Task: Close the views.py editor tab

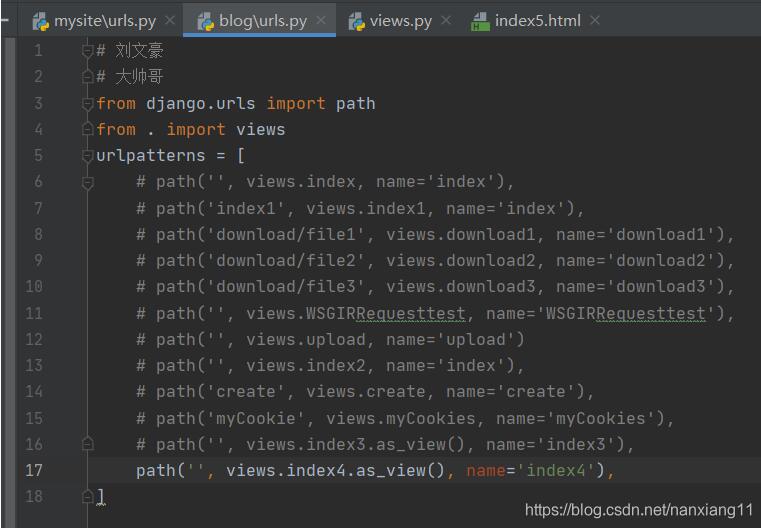Action: tap(446, 20)
